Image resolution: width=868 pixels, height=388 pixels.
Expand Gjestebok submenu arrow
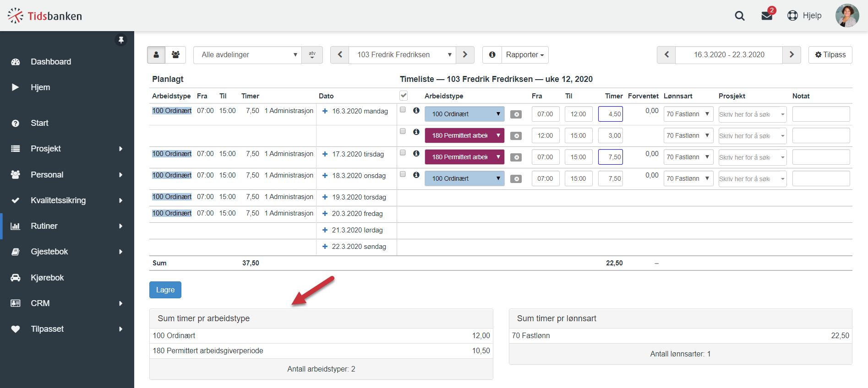coord(121,252)
